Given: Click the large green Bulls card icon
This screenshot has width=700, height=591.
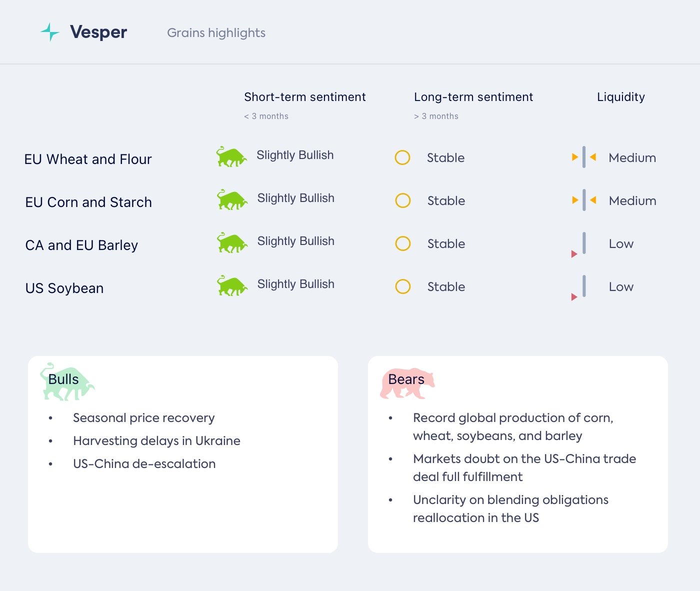Looking at the screenshot, I should click(x=66, y=382).
